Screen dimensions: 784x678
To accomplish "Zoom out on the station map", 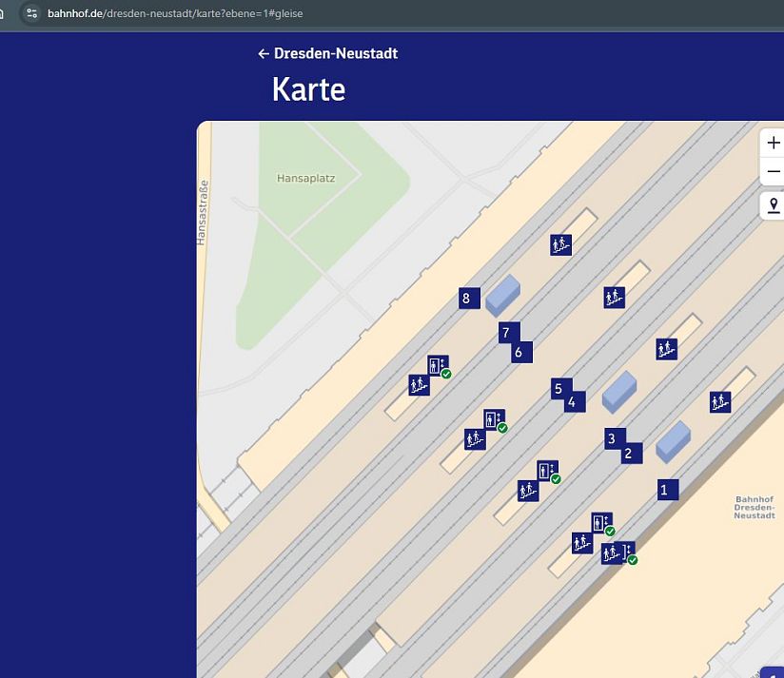I will coord(773,172).
